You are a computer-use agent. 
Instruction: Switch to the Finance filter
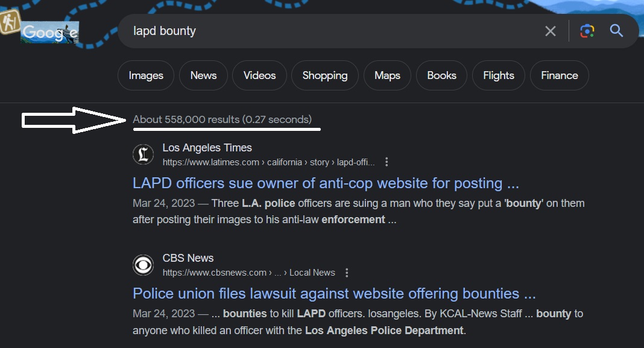pyautogui.click(x=560, y=75)
